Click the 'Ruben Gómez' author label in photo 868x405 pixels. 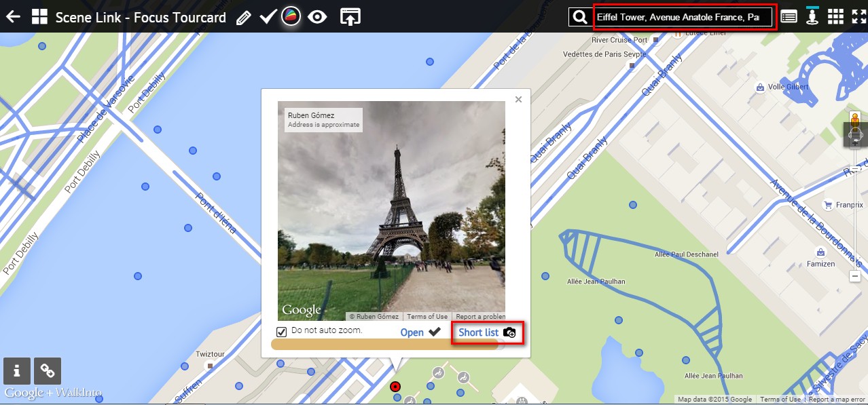pyautogui.click(x=311, y=115)
